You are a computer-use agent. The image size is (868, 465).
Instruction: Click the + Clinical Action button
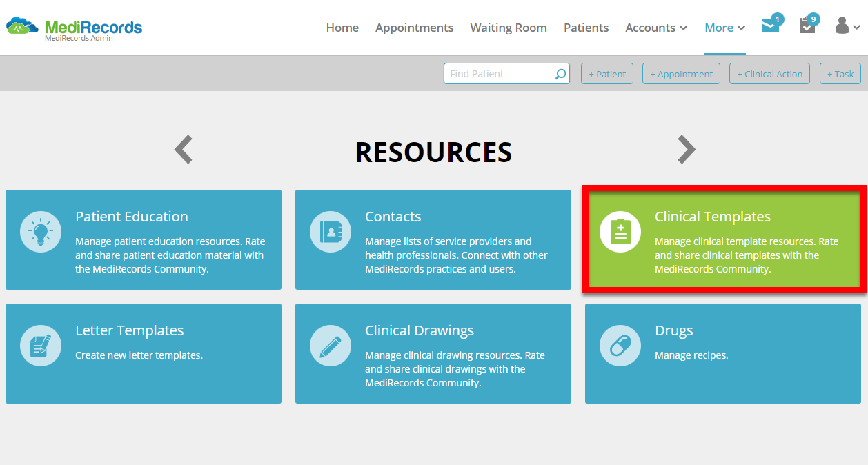[769, 74]
